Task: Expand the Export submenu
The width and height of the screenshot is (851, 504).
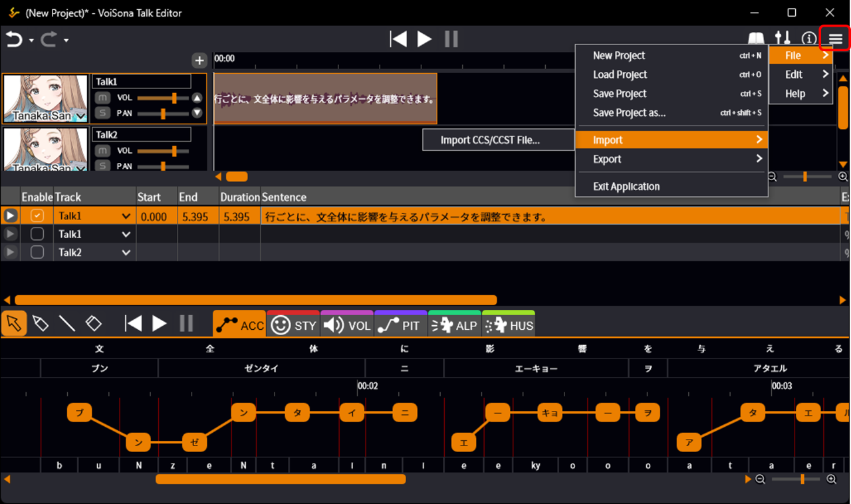Action: point(671,159)
